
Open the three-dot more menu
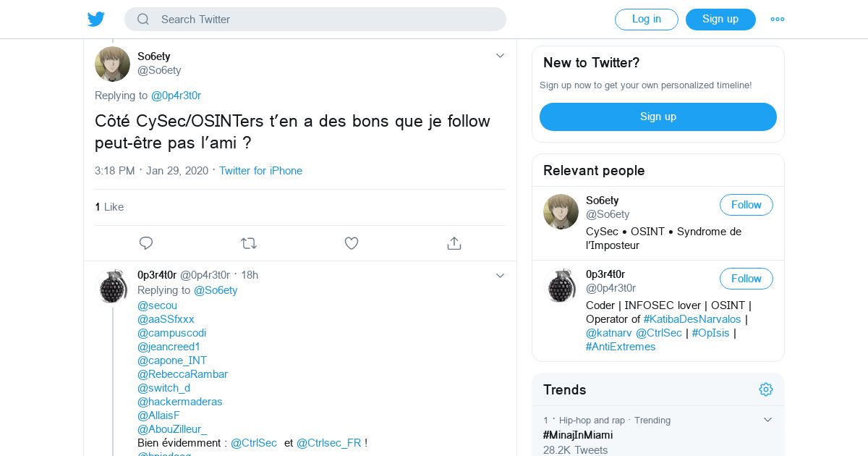[778, 20]
